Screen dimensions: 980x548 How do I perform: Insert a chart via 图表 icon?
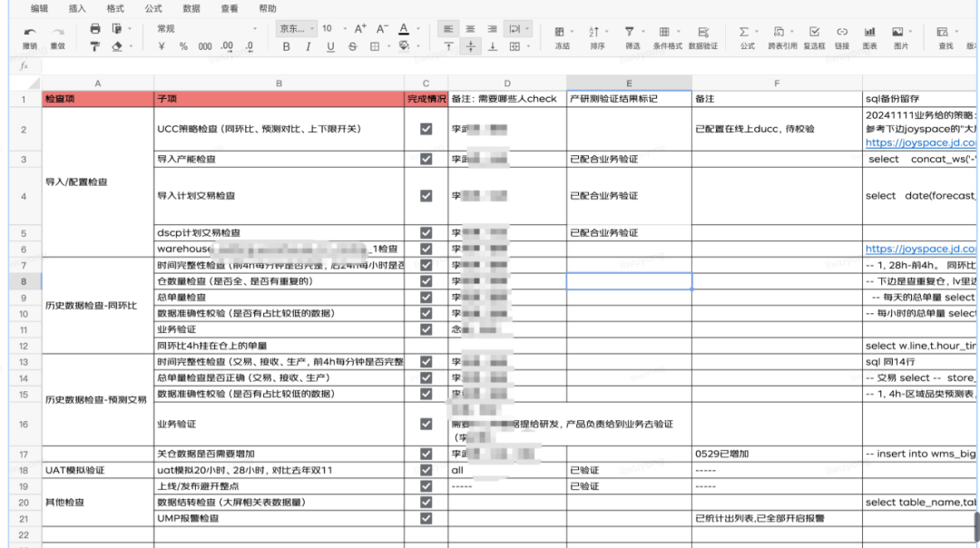point(869,37)
